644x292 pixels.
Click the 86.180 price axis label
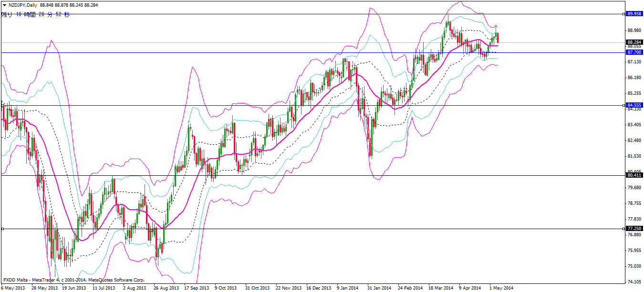coord(634,78)
